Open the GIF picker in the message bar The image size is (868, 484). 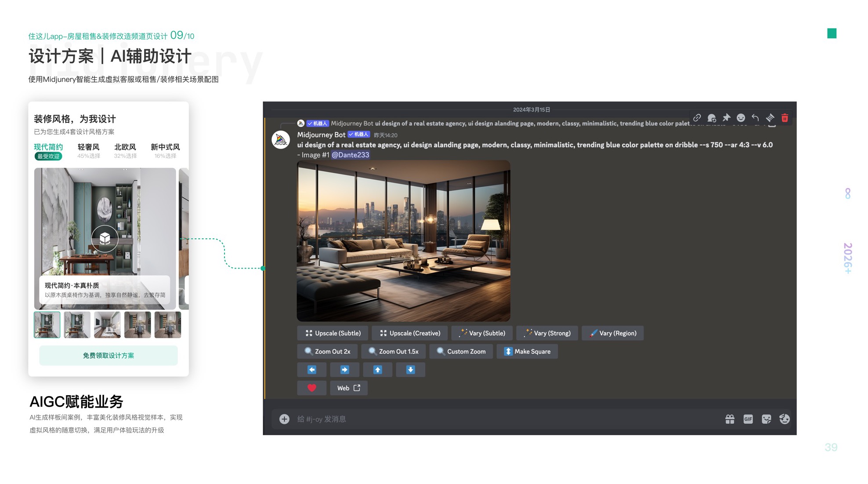point(748,419)
